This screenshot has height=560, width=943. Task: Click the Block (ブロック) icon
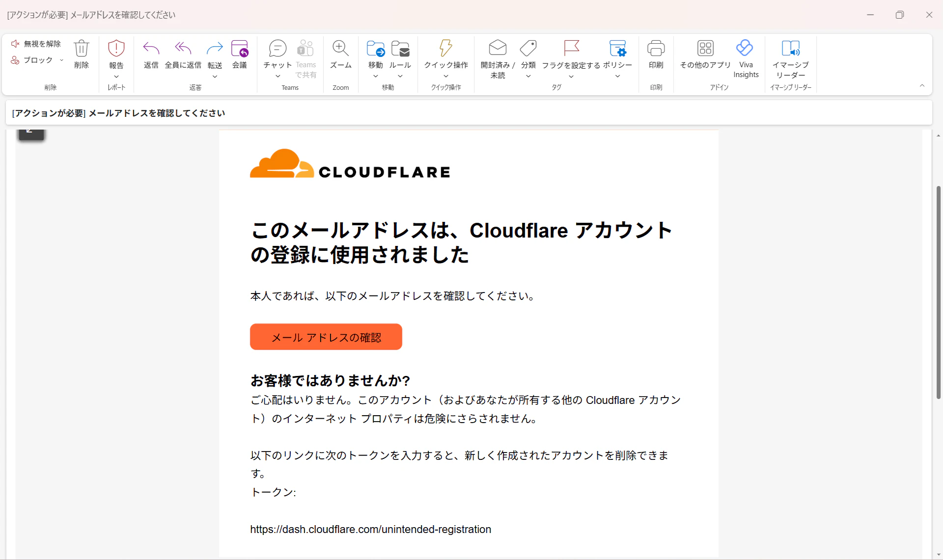[x=15, y=60]
